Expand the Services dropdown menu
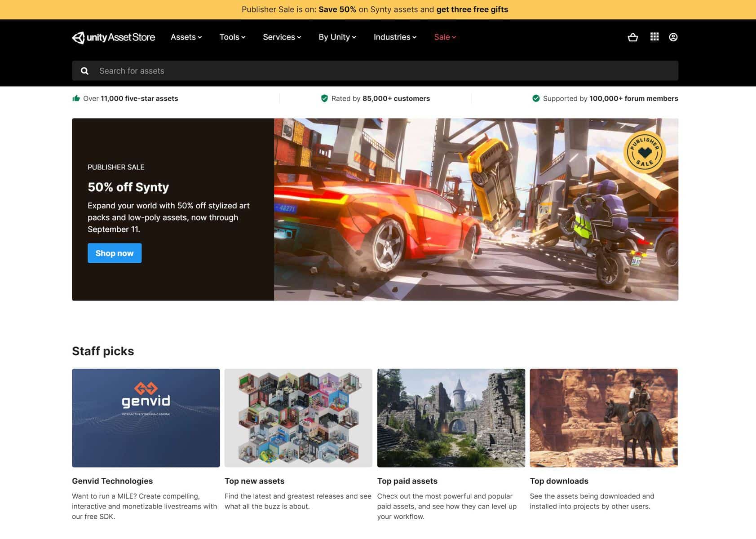756x539 pixels. click(x=282, y=37)
